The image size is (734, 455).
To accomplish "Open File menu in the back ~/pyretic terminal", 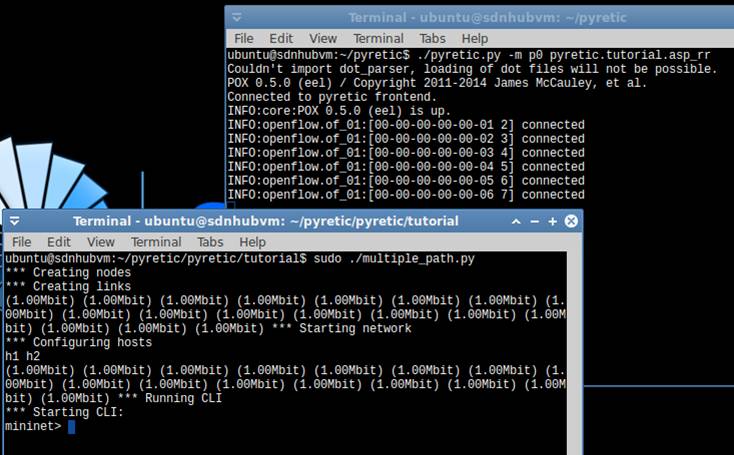I will [x=243, y=38].
